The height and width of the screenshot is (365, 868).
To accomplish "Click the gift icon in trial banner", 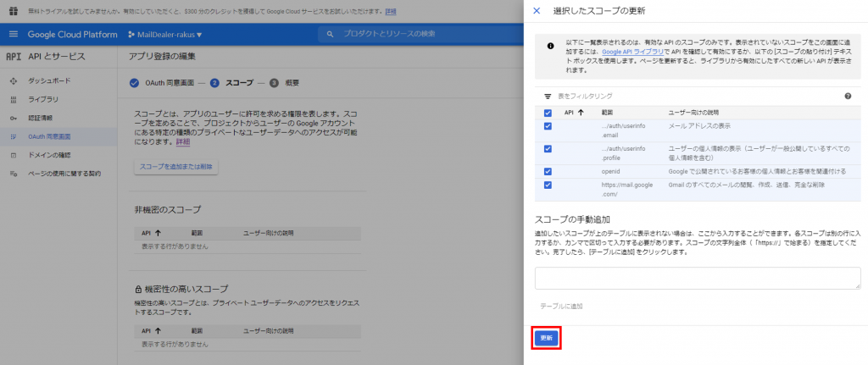I will coord(14,11).
